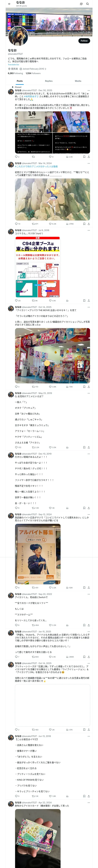View analytics of the アルバイト募集 poster post
Image resolution: width=98 pixels, height=868 pixels.
67,587
